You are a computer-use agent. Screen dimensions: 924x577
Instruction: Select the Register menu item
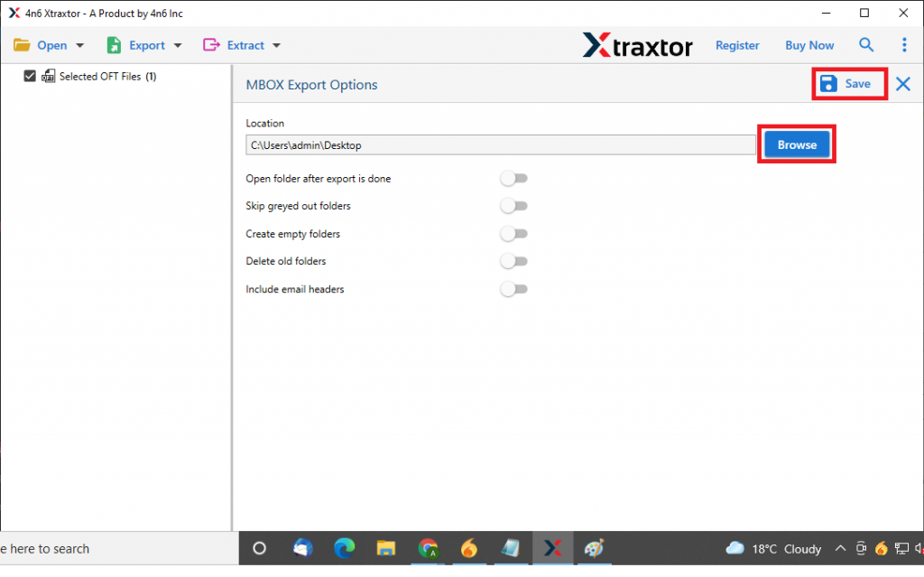coord(737,44)
